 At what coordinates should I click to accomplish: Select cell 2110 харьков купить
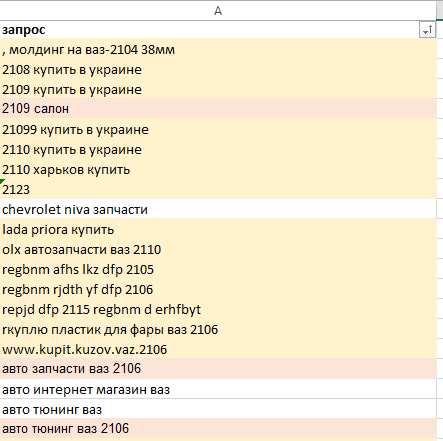click(218, 170)
